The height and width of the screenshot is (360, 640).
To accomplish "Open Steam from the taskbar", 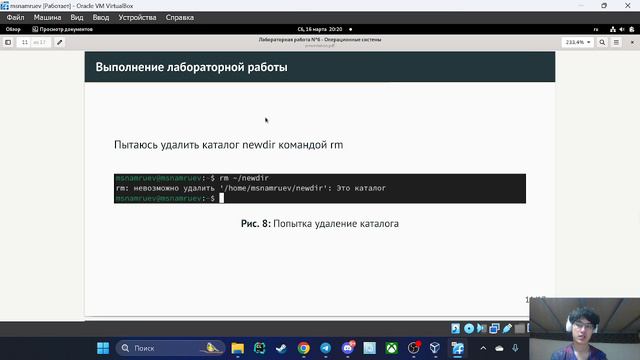I will click(281, 348).
